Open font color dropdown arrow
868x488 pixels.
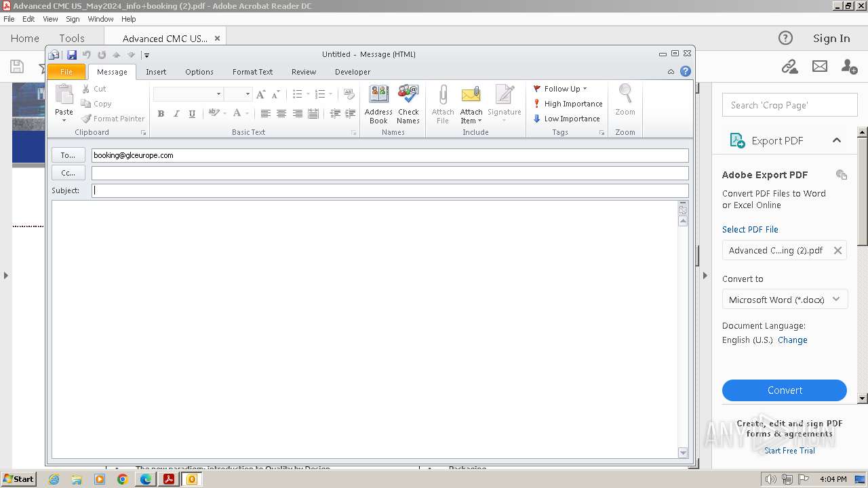pos(247,114)
